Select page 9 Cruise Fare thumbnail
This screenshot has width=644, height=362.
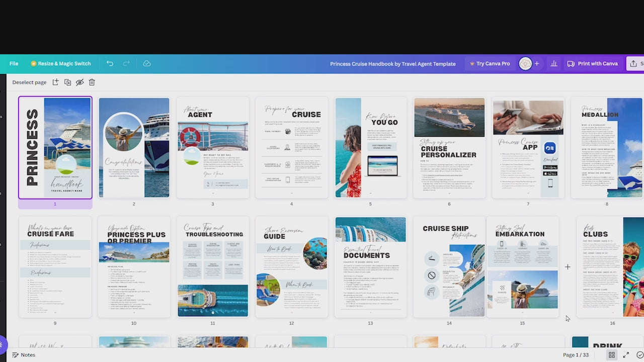point(55,267)
